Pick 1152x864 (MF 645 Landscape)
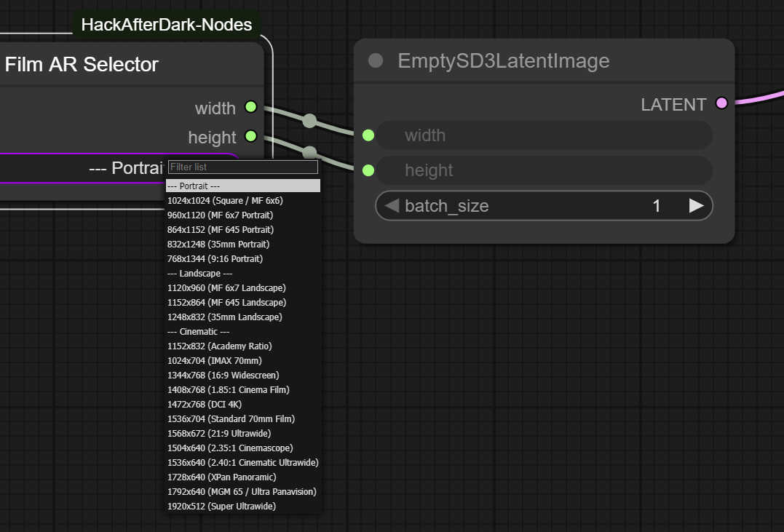784x532 pixels. coord(243,303)
